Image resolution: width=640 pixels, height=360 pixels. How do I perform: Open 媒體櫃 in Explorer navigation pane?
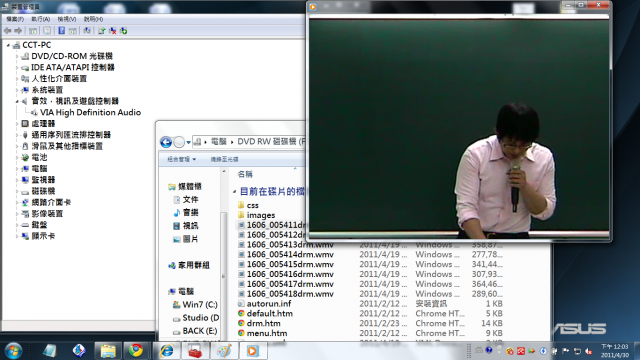point(190,187)
